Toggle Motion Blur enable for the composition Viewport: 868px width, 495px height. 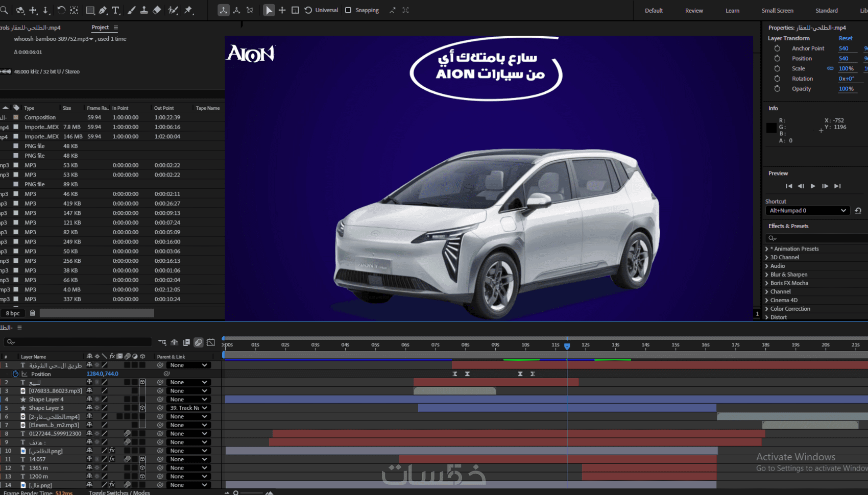coord(199,342)
